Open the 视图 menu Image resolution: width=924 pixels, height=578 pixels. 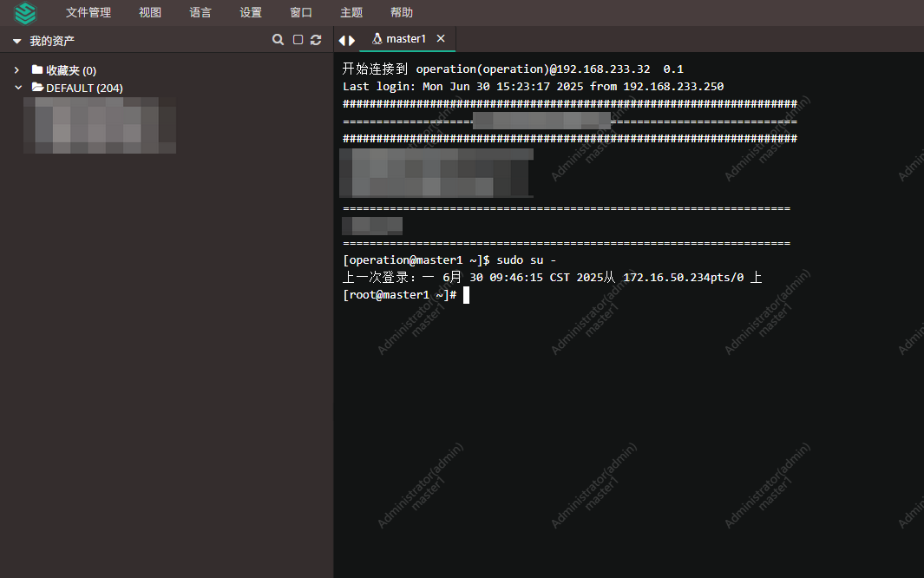(150, 13)
